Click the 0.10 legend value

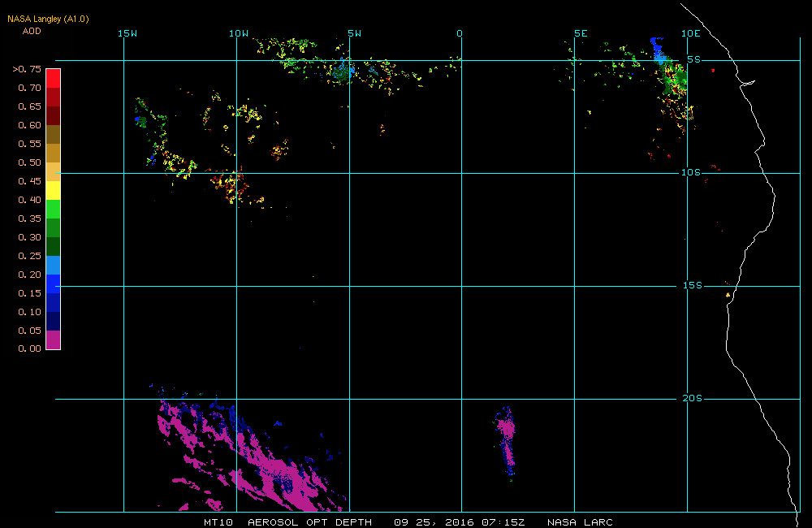coord(29,311)
